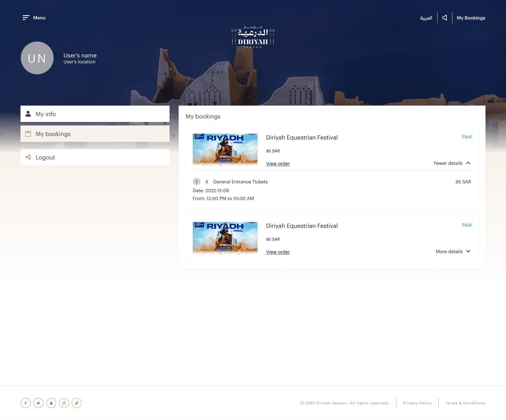
Task: Click first booking Riyadh Final thumbnail
Action: coord(225,150)
